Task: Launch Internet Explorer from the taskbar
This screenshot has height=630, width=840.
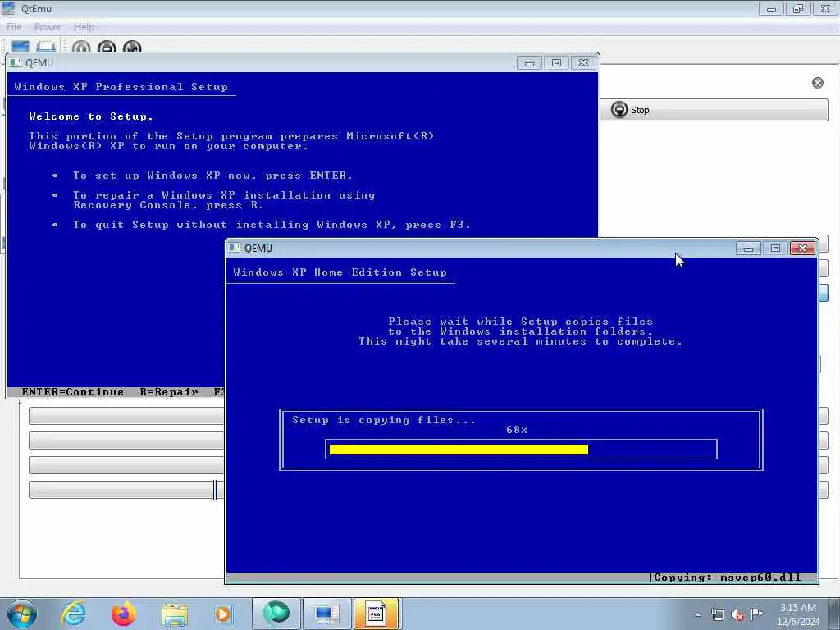Action: (73, 614)
